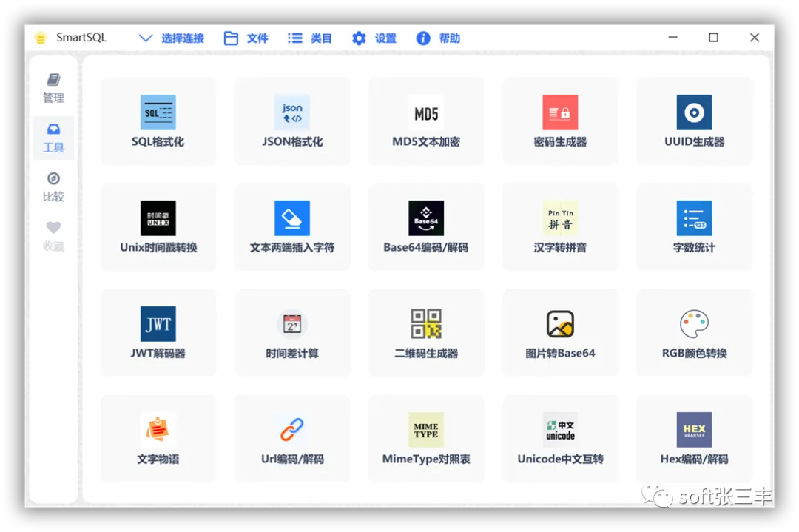Open the SQL格式化 tool icon
The height and width of the screenshot is (532, 799).
click(x=158, y=112)
